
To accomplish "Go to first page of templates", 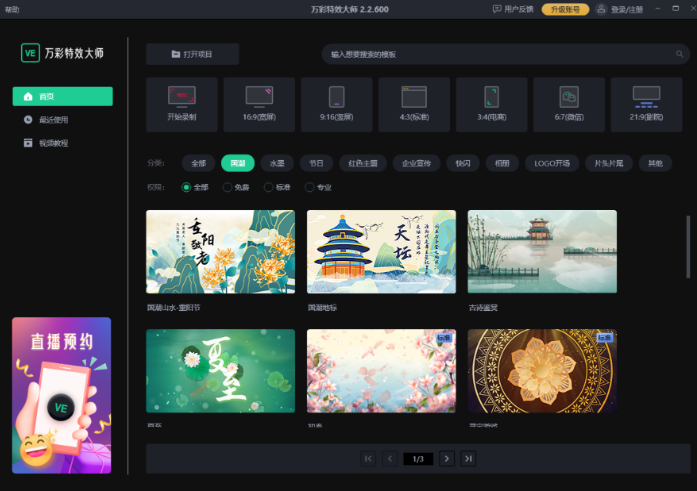I will click(x=368, y=459).
